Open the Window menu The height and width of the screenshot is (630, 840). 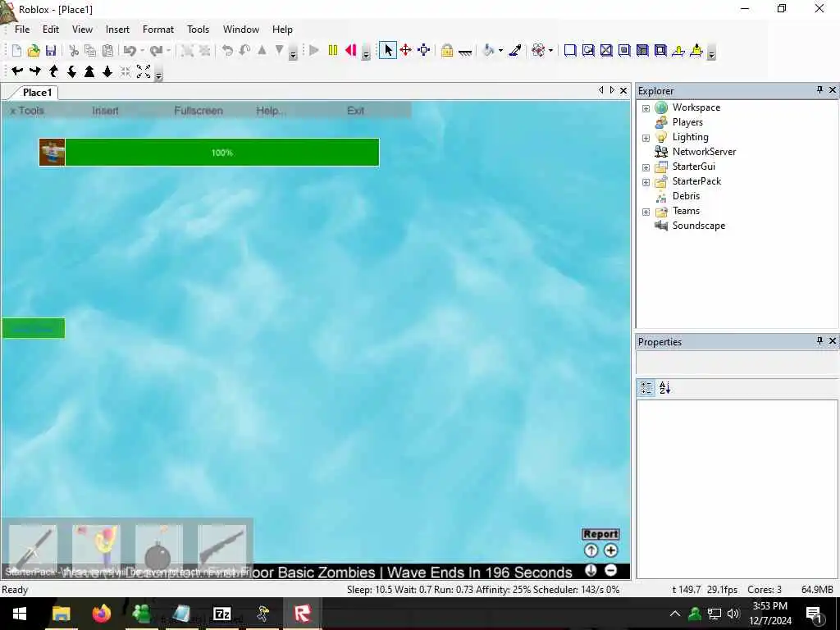[241, 30]
